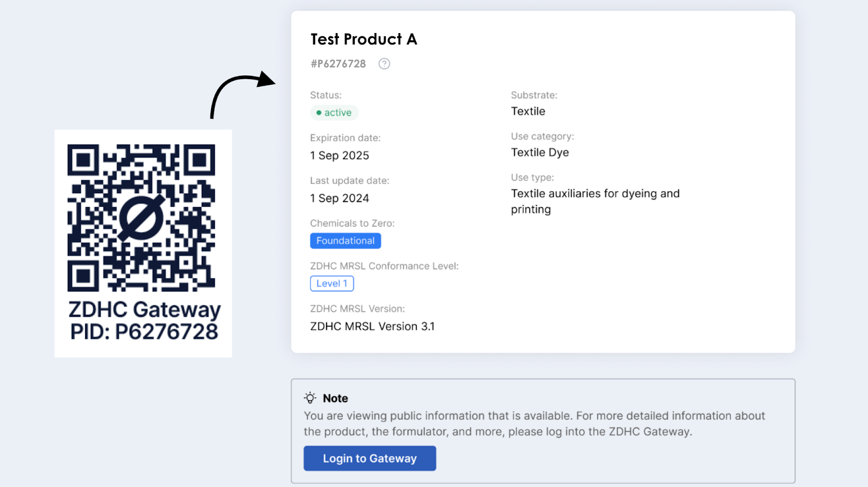
Task: Click the expiration date 1 Sep 2025
Action: pyautogui.click(x=340, y=156)
